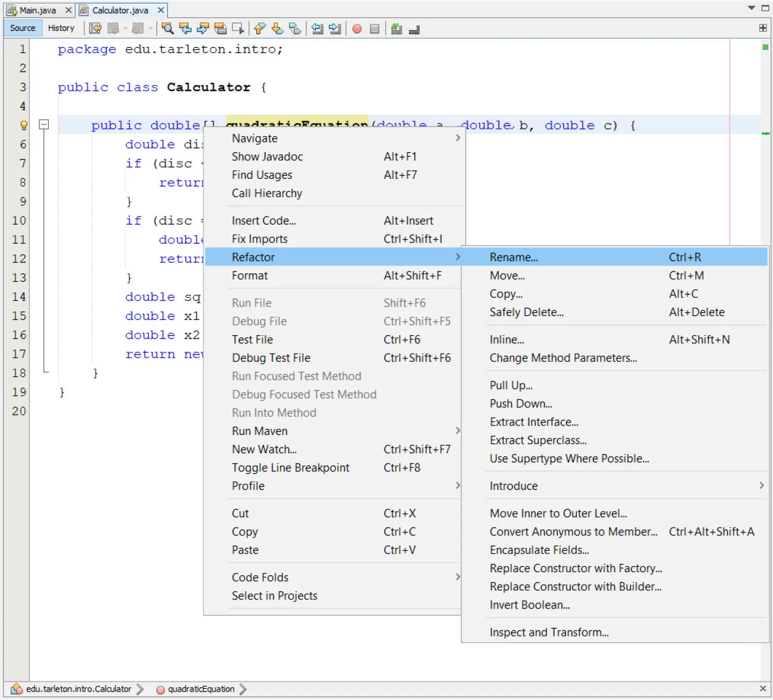The height and width of the screenshot is (700, 773).
Task: Jump back to last edit location
Action: pyautogui.click(x=95, y=29)
